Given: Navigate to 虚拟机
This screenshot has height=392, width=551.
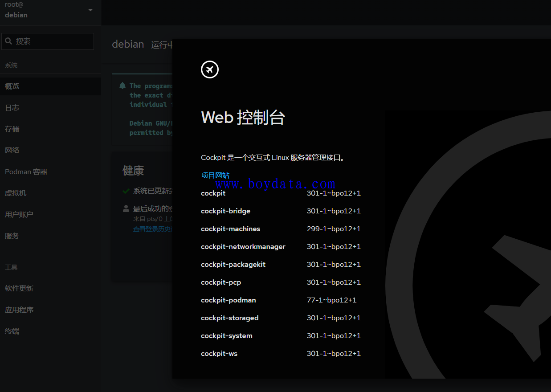Looking at the screenshot, I should (x=50, y=193).
